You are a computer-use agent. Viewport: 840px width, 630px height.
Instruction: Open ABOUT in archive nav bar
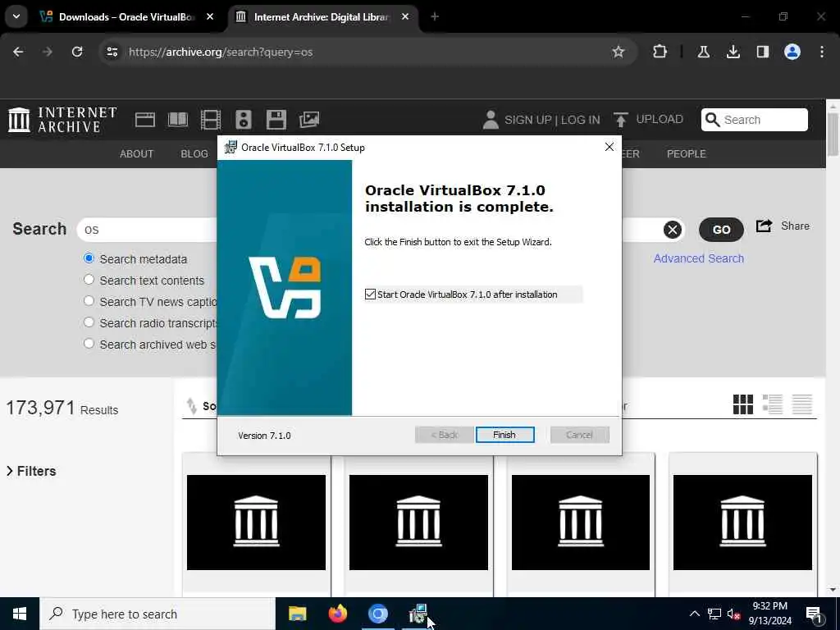click(137, 153)
